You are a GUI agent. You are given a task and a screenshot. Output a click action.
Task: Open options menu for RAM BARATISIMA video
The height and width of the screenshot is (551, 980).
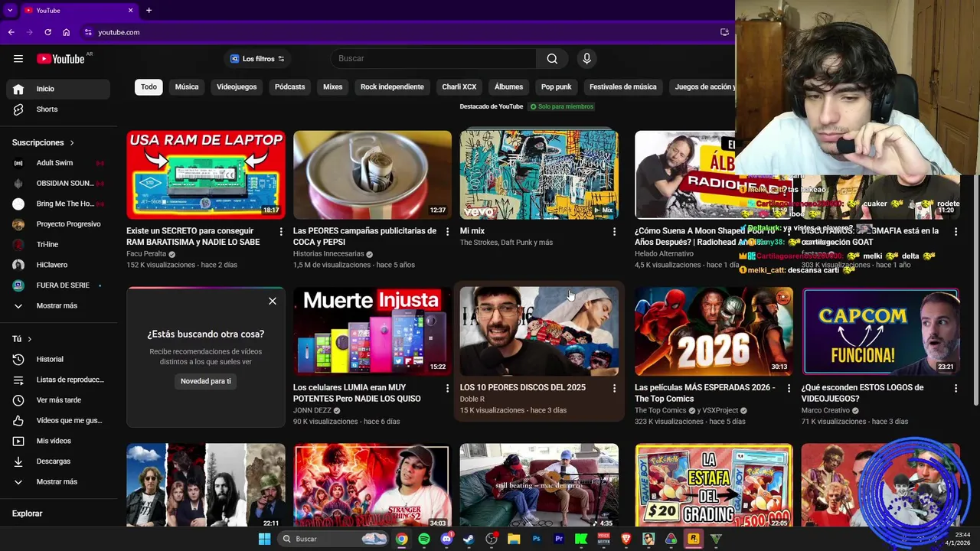tap(281, 231)
